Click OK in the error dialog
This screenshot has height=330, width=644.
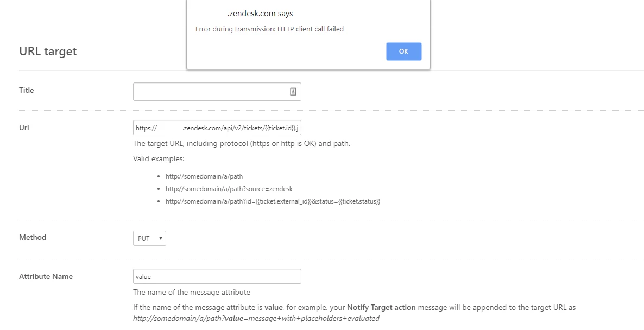[404, 52]
